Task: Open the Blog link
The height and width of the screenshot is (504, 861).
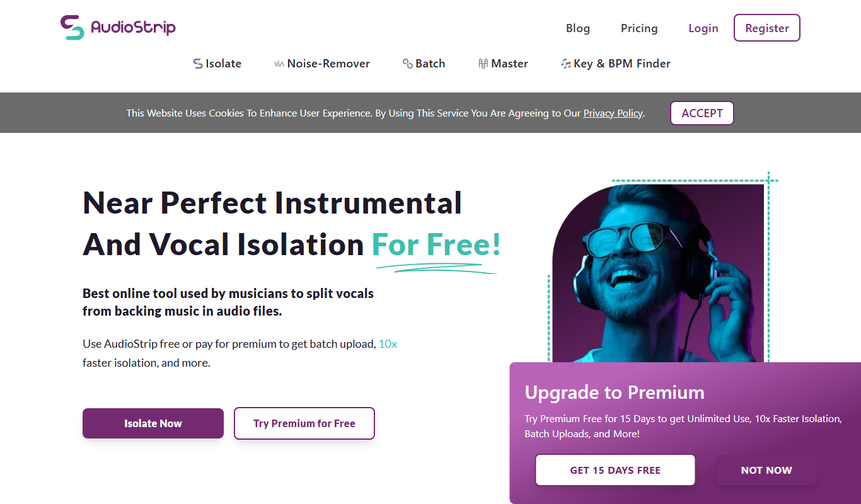Action: pos(578,28)
